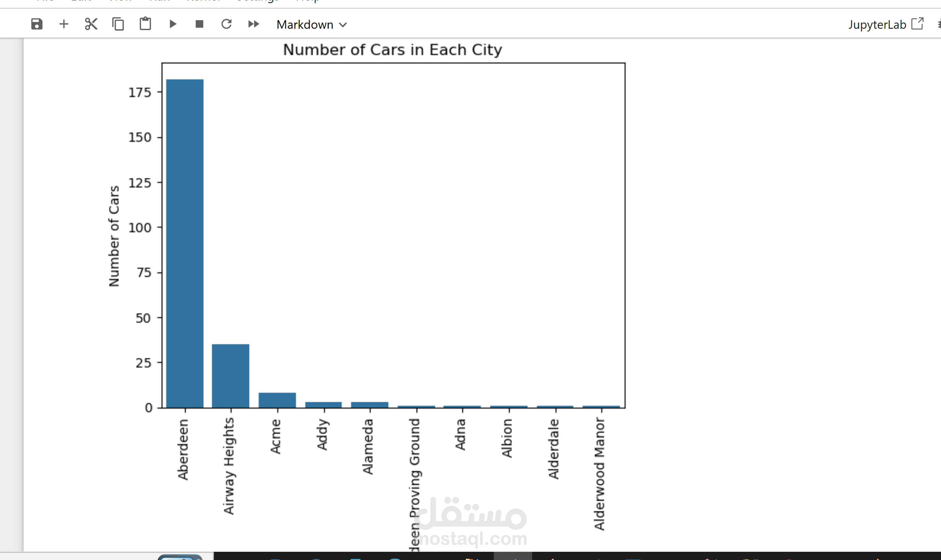This screenshot has width=941, height=560.
Task: Click the external-link icon beside JupyterLab
Action: 917,24
